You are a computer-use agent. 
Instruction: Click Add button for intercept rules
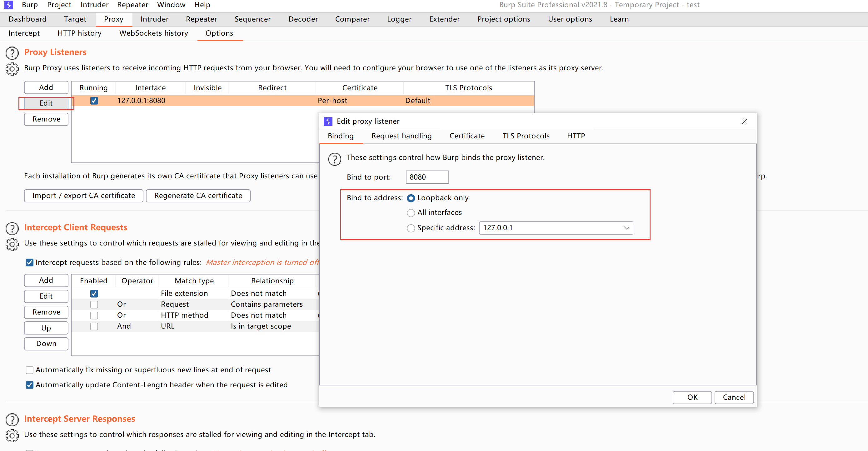46,280
